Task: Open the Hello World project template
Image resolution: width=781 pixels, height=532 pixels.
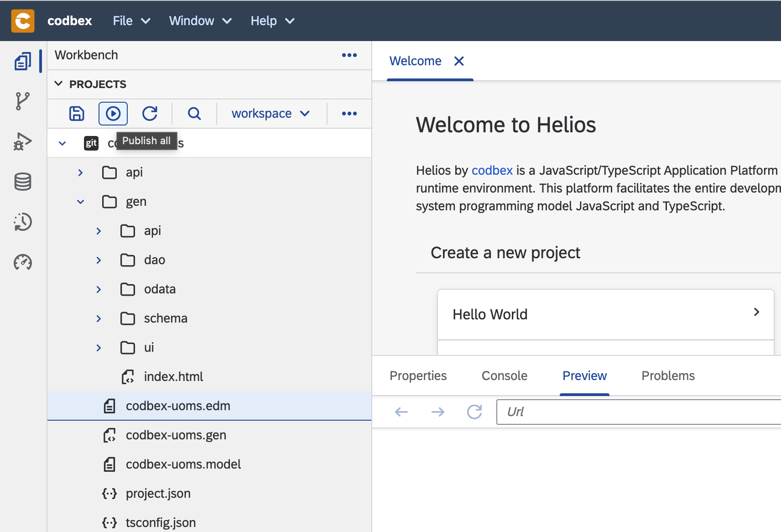Action: click(x=606, y=314)
